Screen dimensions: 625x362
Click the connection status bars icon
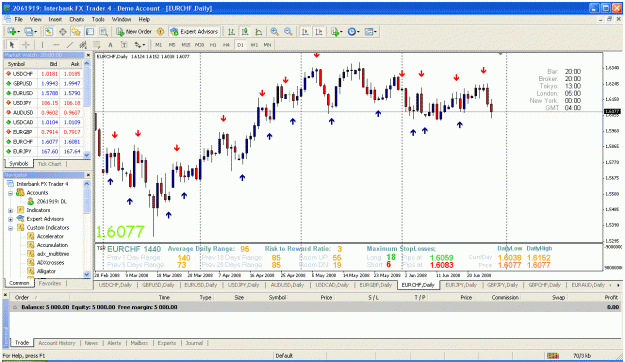tap(552, 355)
